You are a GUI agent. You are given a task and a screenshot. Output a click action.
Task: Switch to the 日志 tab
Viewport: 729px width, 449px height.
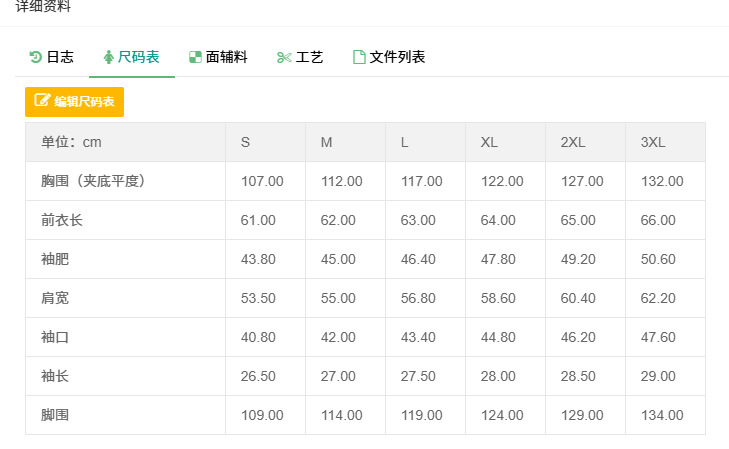tap(60, 57)
